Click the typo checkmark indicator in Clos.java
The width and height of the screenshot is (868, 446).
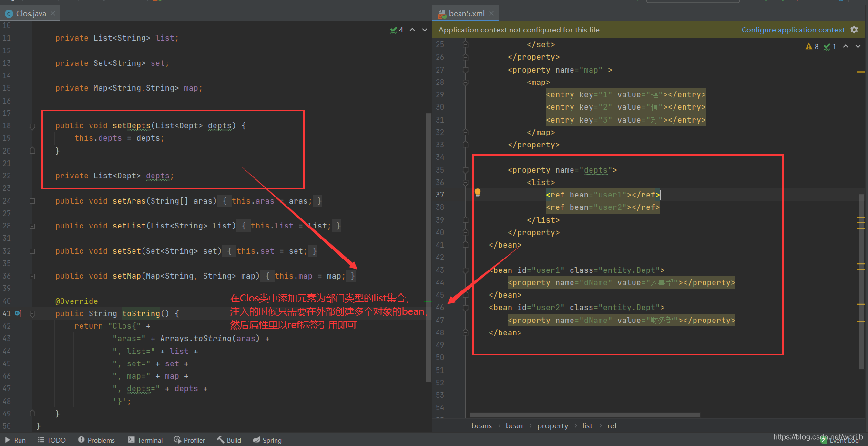coord(397,30)
